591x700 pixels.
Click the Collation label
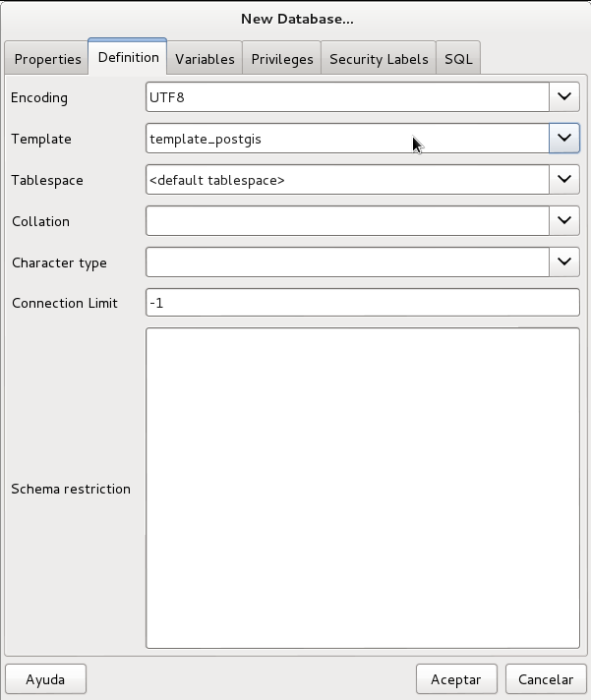coord(40,221)
